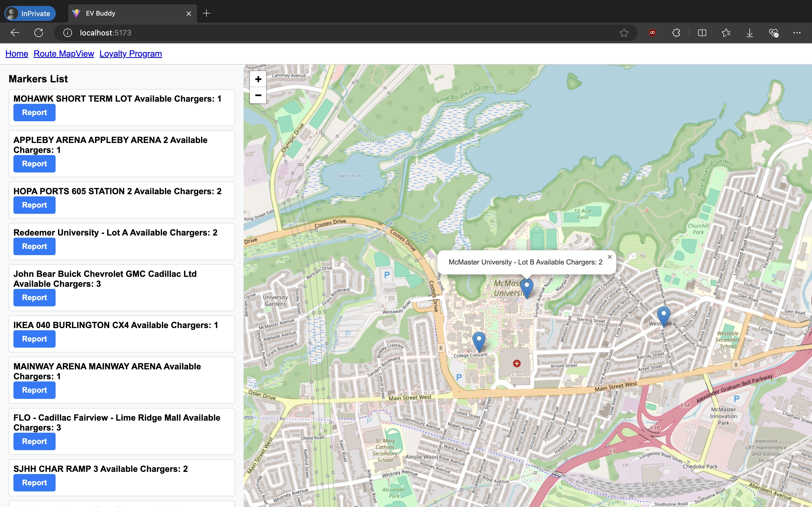Report the IKEA 040 BURLINGTON CX4 station
812x507 pixels.
34,339
